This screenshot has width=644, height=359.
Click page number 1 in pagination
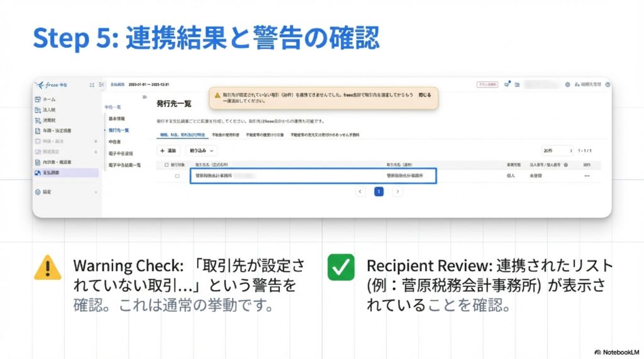[379, 192]
